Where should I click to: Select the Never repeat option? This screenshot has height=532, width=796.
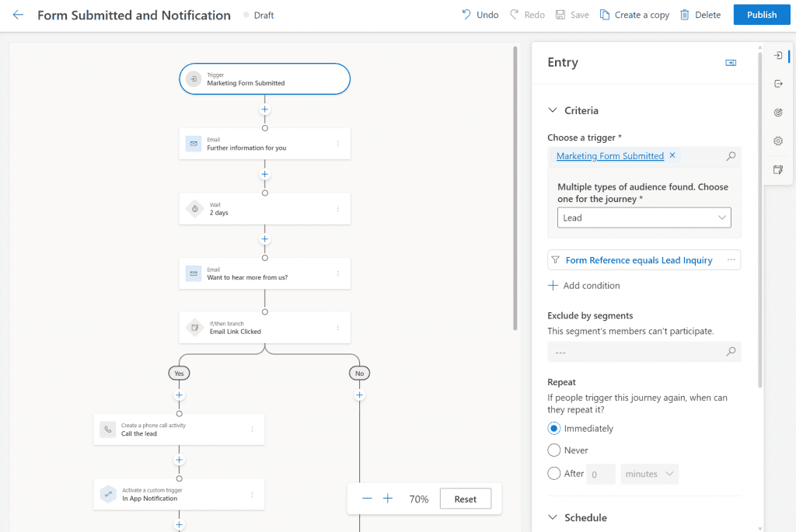click(554, 450)
